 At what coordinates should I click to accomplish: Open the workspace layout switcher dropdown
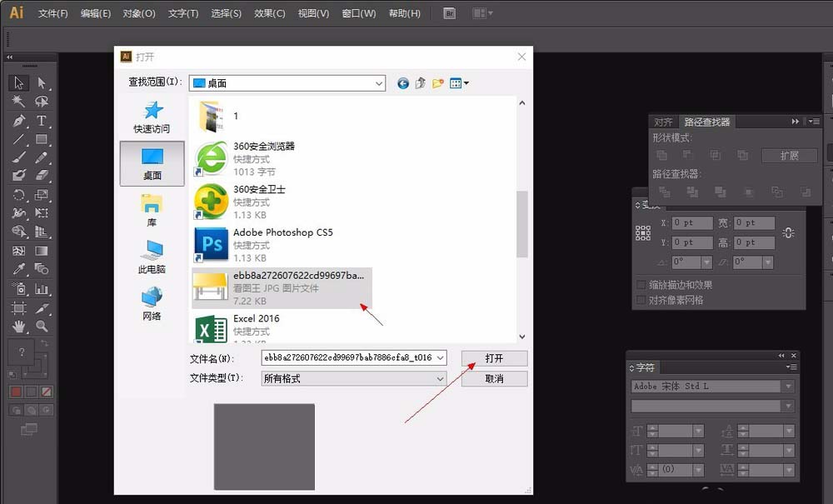[x=482, y=13]
